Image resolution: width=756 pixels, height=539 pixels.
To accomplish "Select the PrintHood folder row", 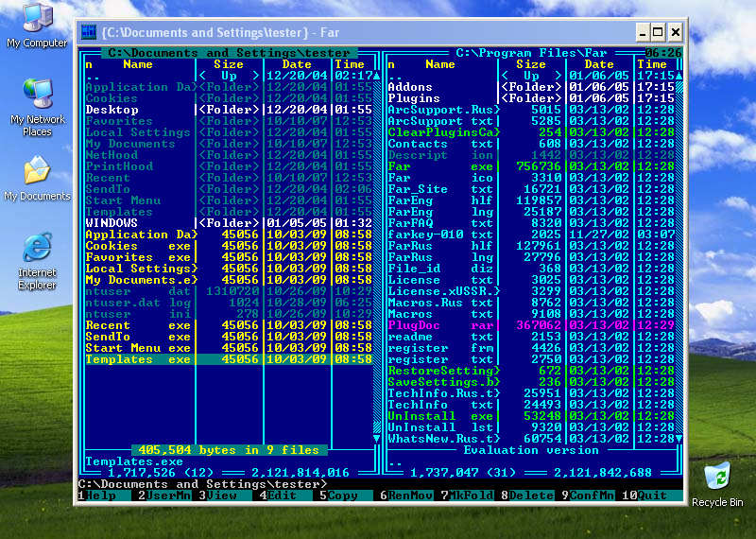I will pyautogui.click(x=229, y=166).
